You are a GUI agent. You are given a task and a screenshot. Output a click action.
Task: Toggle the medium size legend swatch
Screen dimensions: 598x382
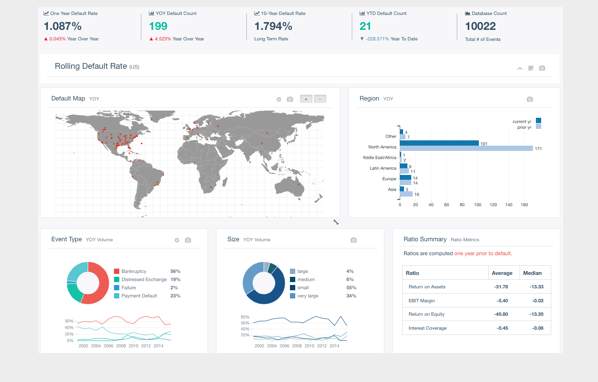293,279
